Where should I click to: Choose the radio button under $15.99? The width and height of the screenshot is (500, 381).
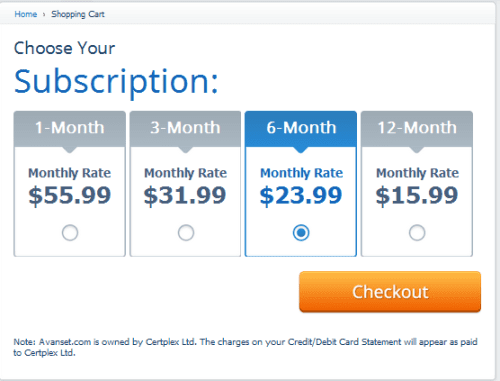(x=417, y=233)
